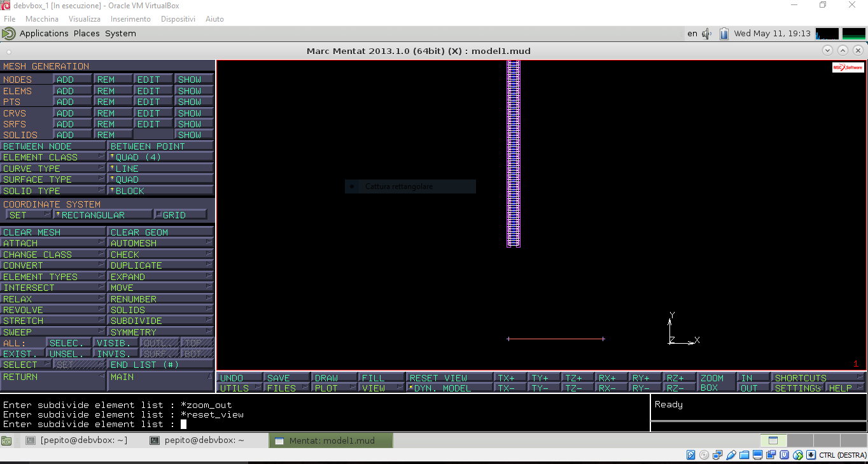This screenshot has height=464, width=868.
Task: Click the CPU system monitor graph applet
Action: click(827, 34)
